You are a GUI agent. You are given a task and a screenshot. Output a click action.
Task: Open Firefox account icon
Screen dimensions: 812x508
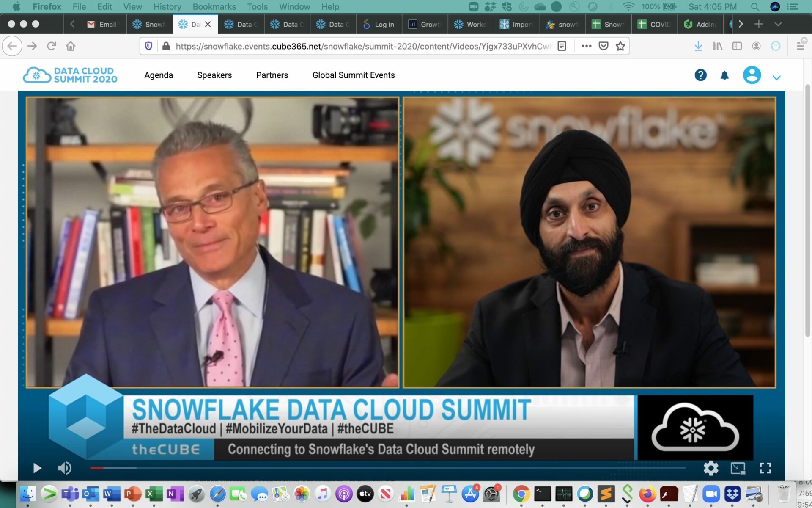(x=757, y=46)
